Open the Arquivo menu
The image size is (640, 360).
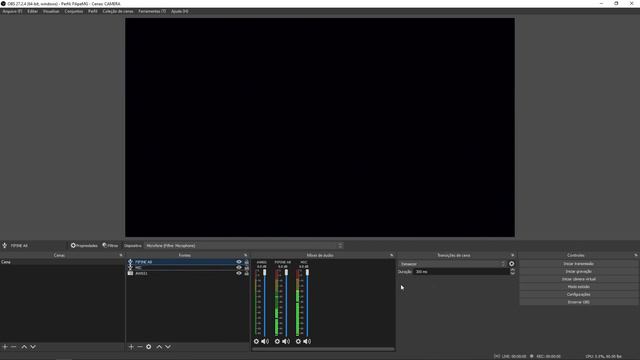pos(12,11)
